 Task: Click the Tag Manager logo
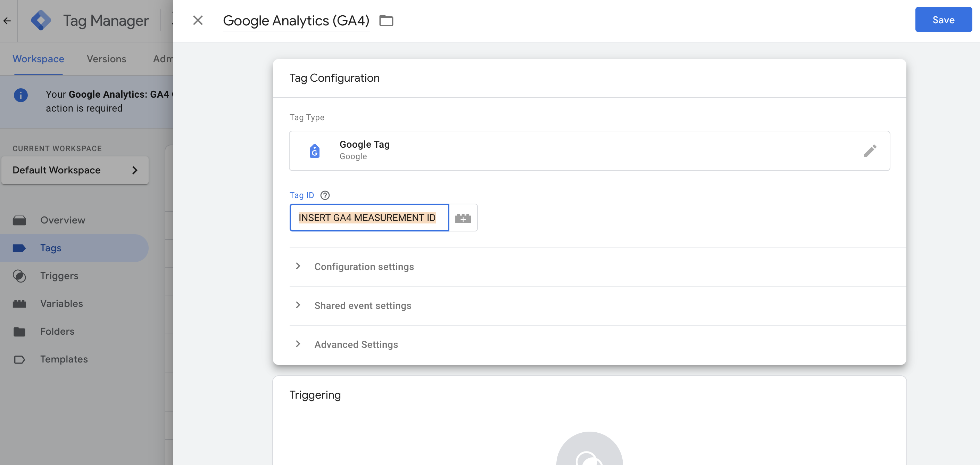coord(41,21)
